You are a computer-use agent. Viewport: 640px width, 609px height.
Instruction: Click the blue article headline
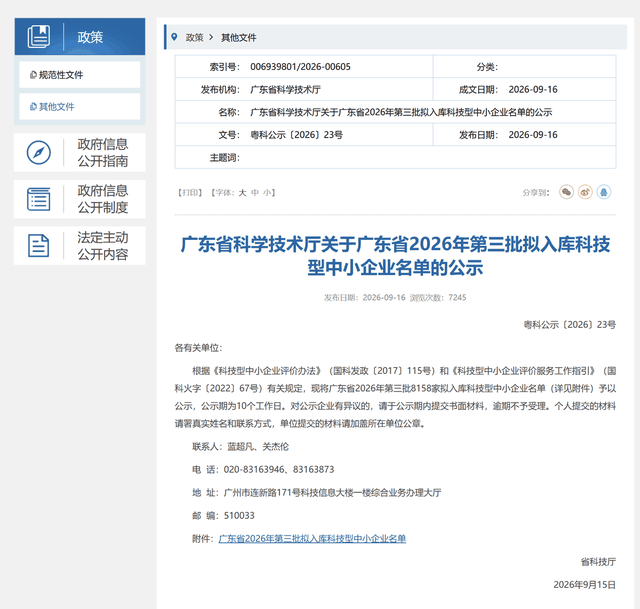(395, 256)
